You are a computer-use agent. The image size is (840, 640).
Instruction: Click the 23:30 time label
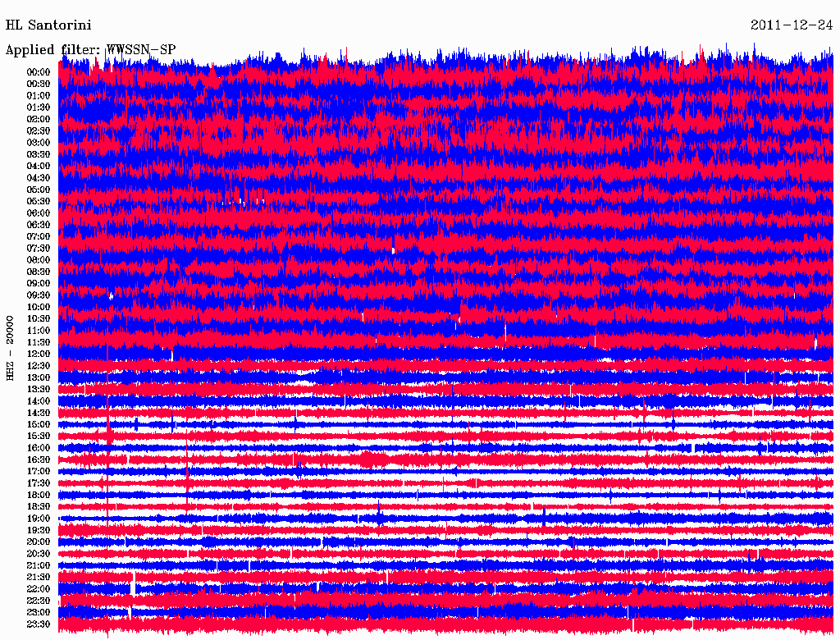click(x=39, y=624)
